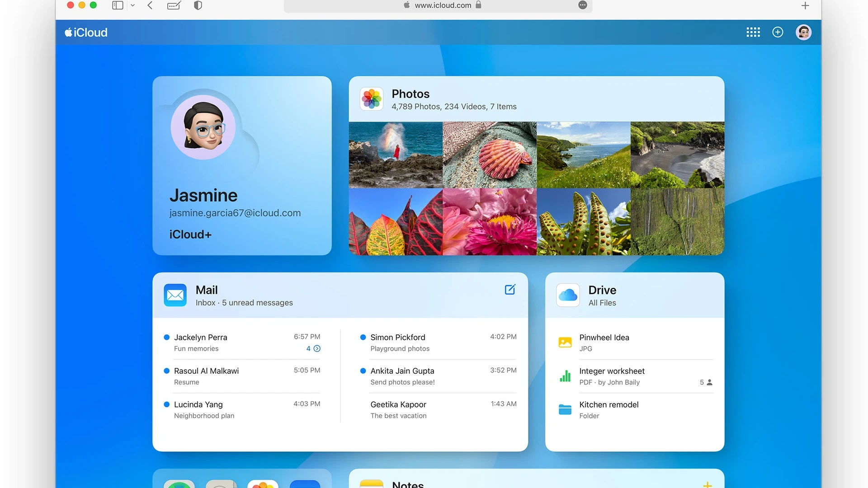The height and width of the screenshot is (488, 868).
Task: Click the plus circle create button
Action: pyautogui.click(x=778, y=32)
